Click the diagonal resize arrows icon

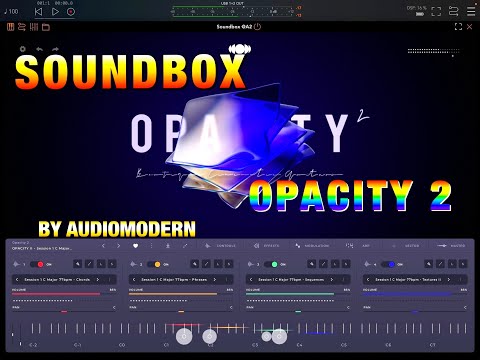point(185,246)
